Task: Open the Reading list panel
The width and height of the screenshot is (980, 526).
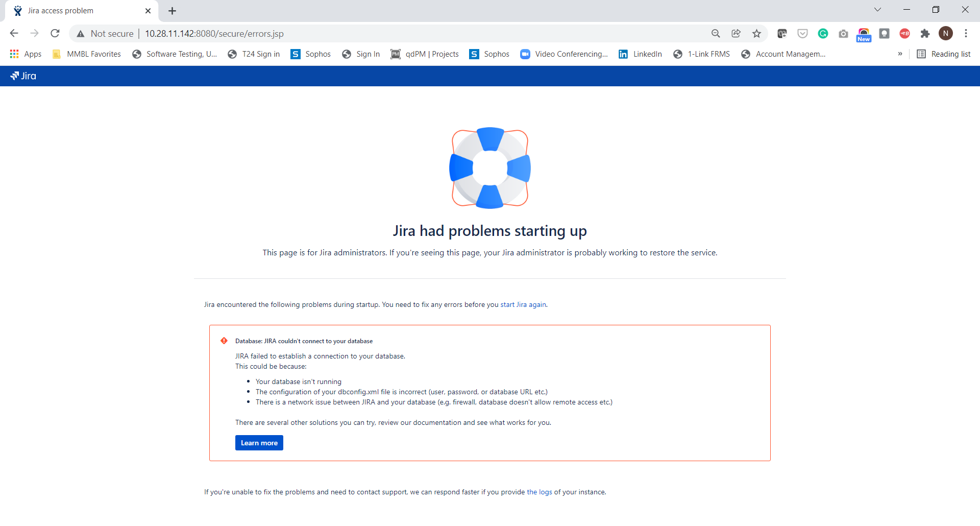Action: pos(943,54)
